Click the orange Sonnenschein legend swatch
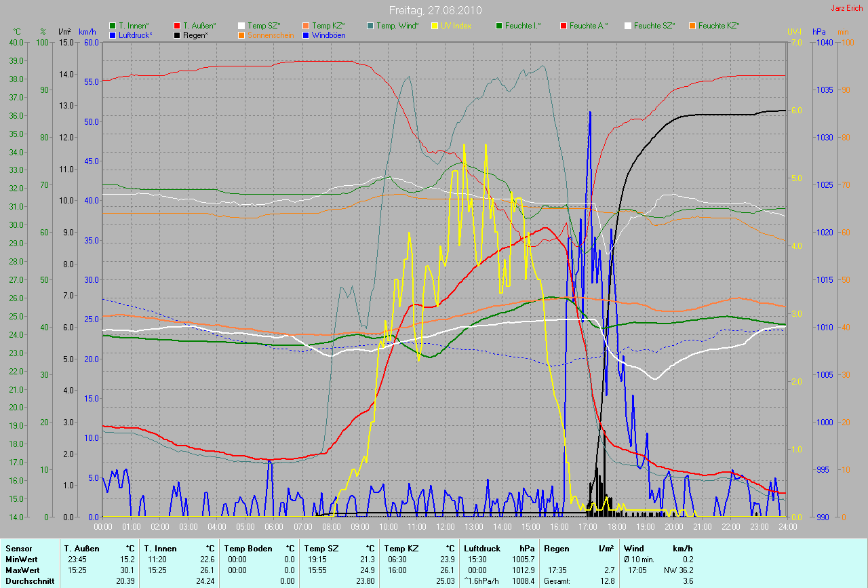The height and width of the screenshot is (588, 868). pos(242,35)
